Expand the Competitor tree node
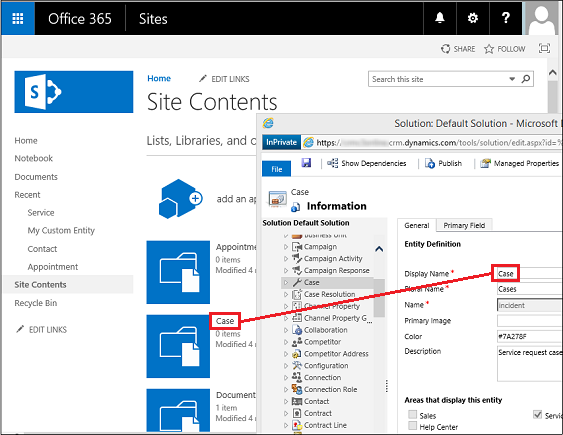 [x=286, y=342]
